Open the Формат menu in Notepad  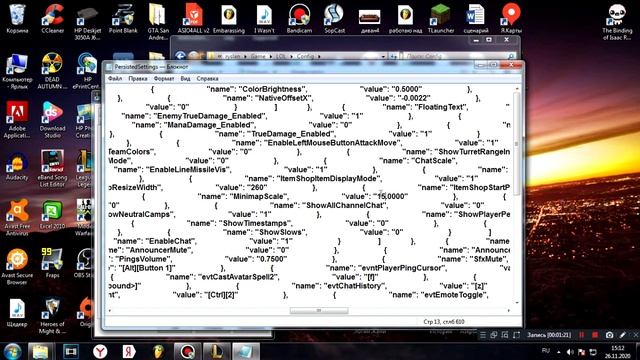164,78
